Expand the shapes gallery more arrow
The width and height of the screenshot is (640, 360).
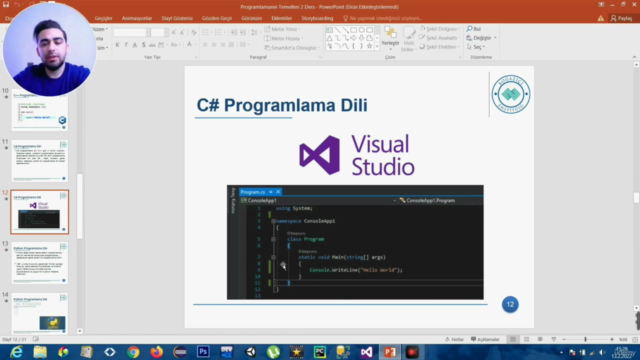(x=377, y=47)
